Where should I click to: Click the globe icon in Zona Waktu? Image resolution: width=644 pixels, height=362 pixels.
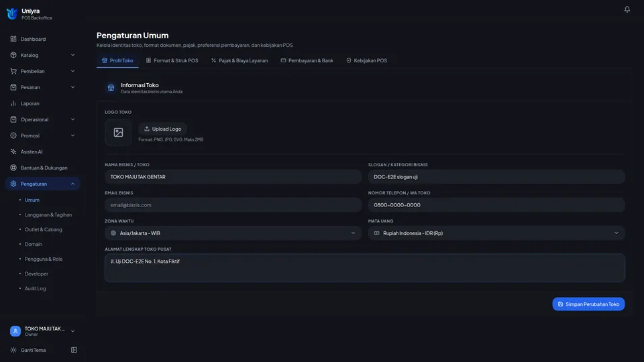tap(113, 233)
